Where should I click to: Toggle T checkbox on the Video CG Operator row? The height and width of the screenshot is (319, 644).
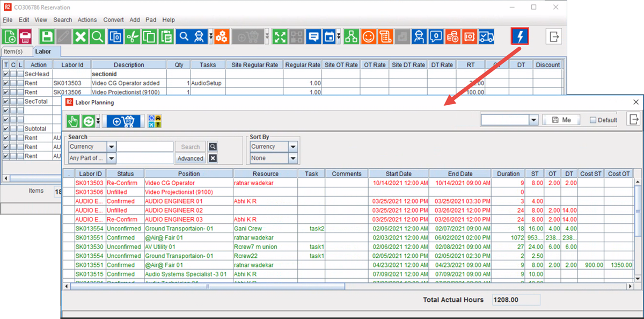pyautogui.click(x=6, y=83)
